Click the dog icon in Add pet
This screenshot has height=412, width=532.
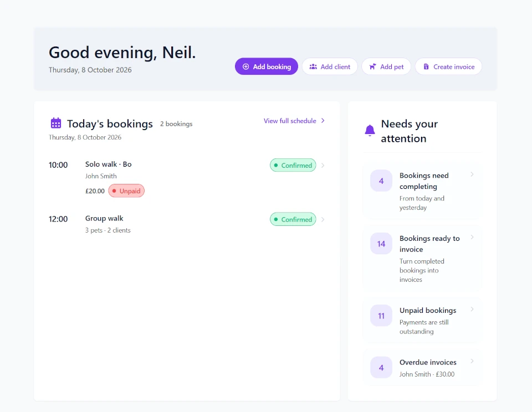click(372, 67)
